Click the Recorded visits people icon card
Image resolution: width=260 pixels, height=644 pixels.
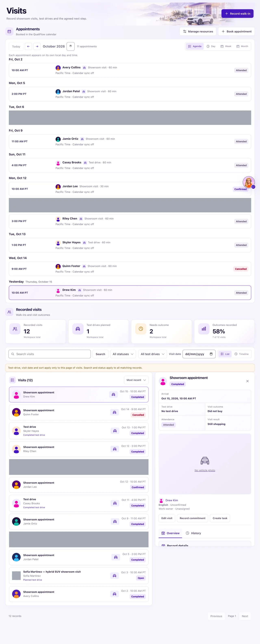(x=15, y=329)
